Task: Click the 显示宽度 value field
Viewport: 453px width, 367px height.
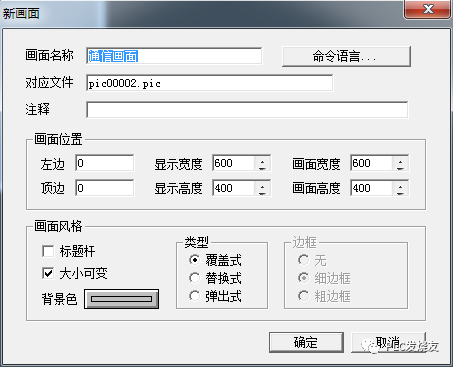Action: point(233,163)
